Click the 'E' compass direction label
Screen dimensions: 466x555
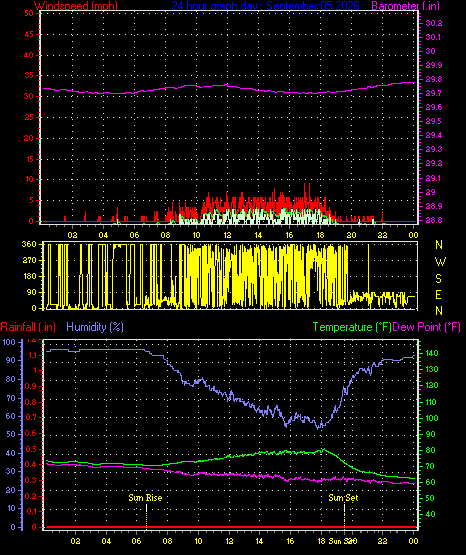click(x=439, y=295)
